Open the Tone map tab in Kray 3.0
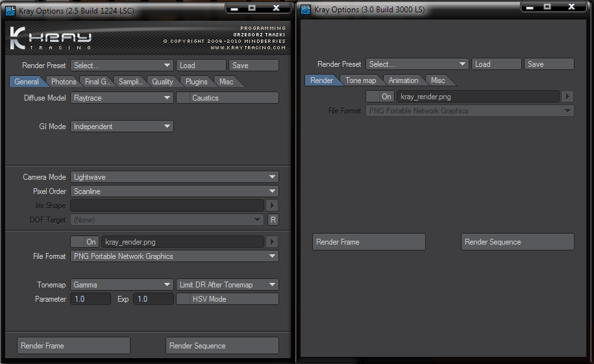Screen dimensions: 594x364 (x=361, y=80)
